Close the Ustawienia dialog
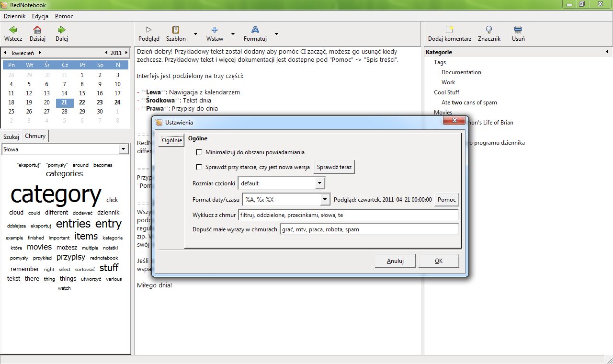The height and width of the screenshot is (364, 613). point(454,120)
